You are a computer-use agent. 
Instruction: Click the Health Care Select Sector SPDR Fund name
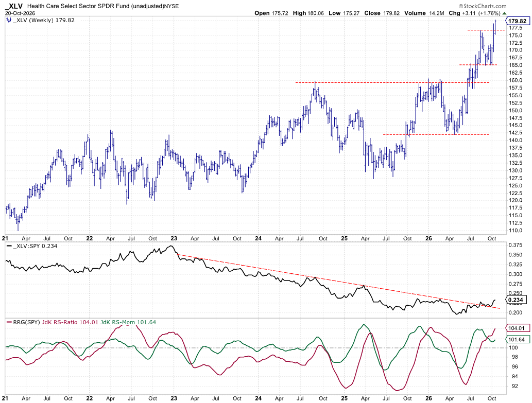[103, 6]
